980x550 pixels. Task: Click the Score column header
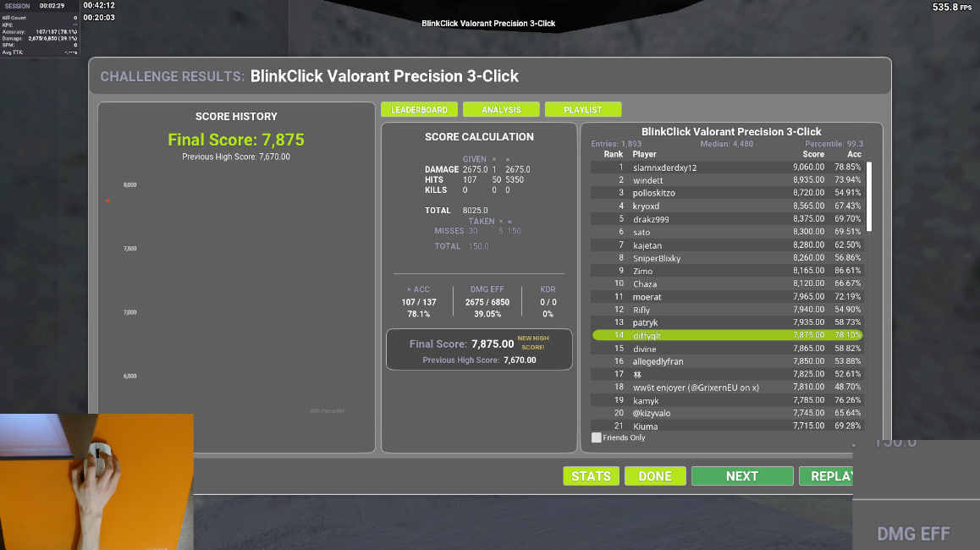pyautogui.click(x=813, y=154)
